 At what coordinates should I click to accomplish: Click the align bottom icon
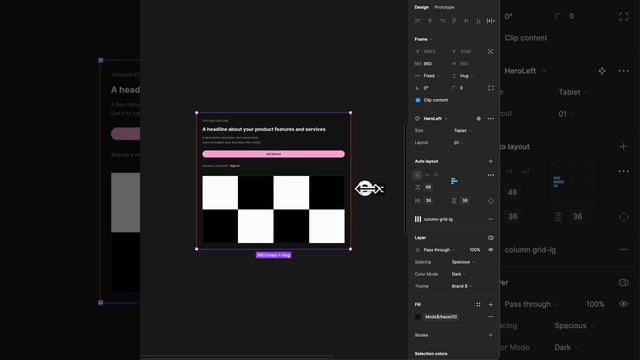478,21
